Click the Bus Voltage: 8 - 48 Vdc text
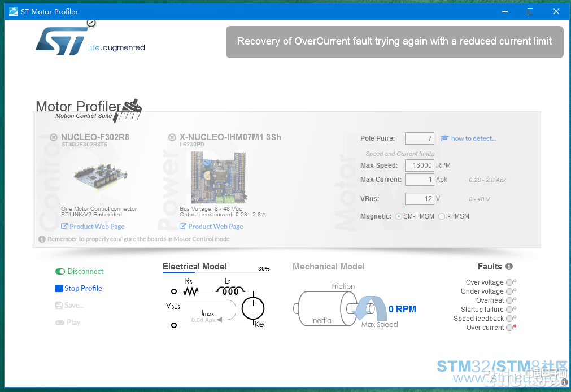The image size is (571, 392). (211, 209)
